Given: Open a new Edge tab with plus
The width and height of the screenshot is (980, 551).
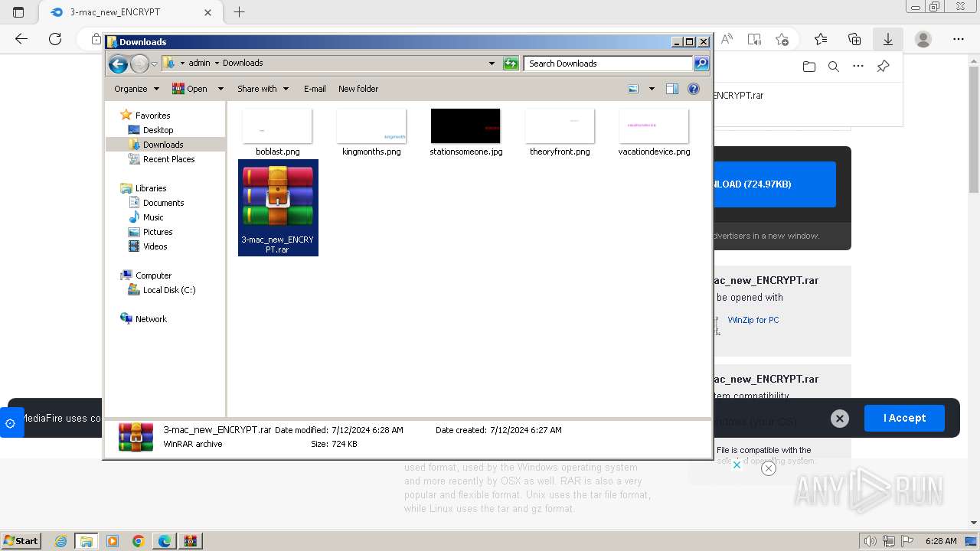Looking at the screenshot, I should click(240, 12).
